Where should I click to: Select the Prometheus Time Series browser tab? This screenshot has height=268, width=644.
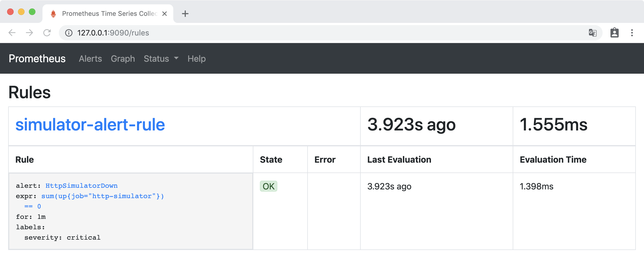point(109,14)
